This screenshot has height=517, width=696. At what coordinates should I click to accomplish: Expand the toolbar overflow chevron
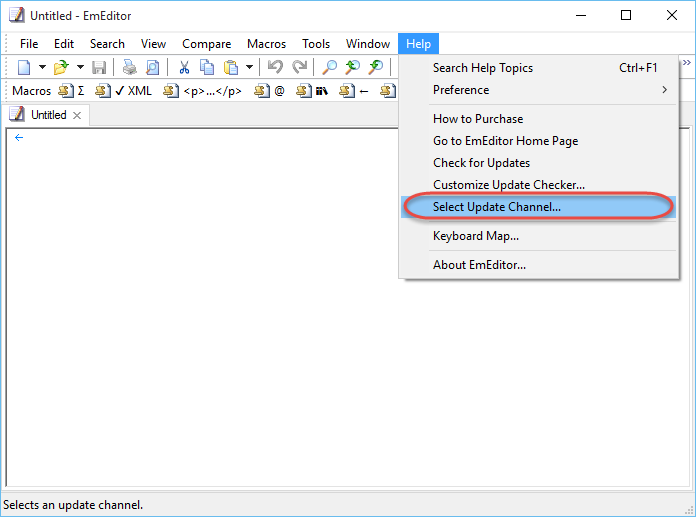687,63
